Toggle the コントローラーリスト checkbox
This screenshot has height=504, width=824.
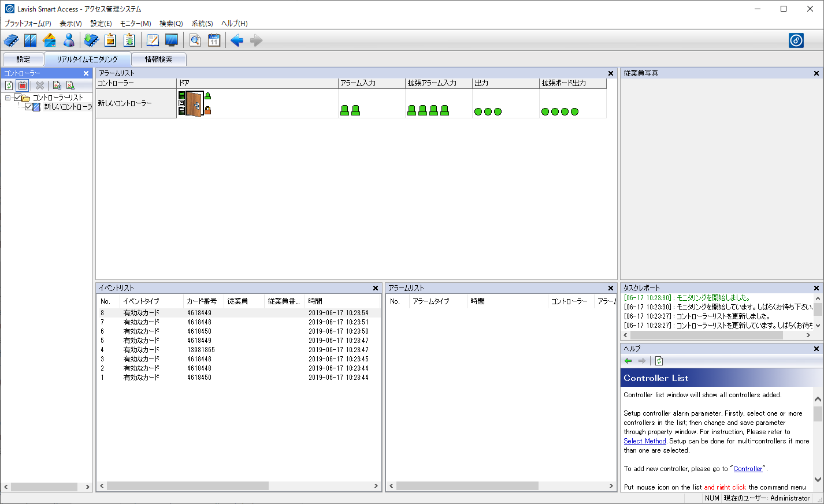click(x=18, y=98)
